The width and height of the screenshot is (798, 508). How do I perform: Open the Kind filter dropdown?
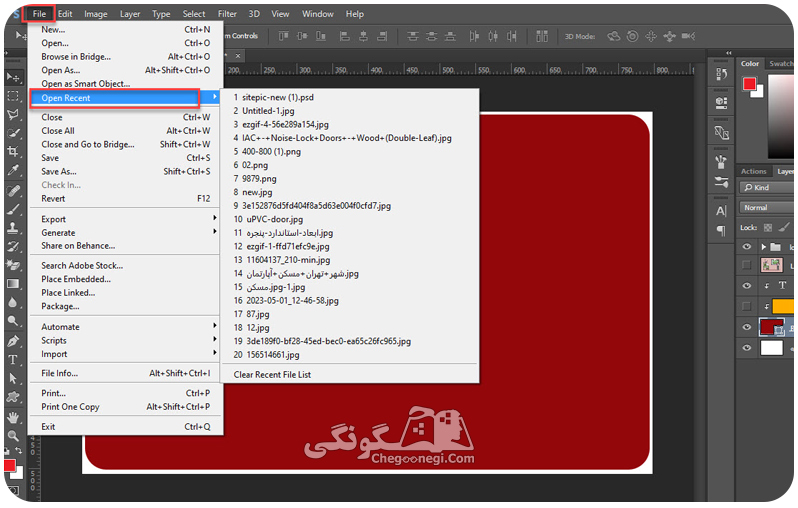(766, 187)
